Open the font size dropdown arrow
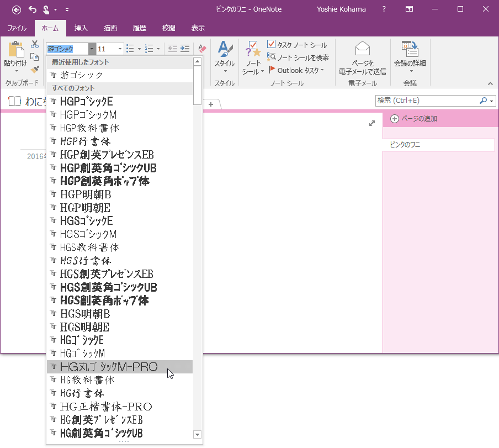This screenshot has width=499, height=448. pyautogui.click(x=120, y=49)
